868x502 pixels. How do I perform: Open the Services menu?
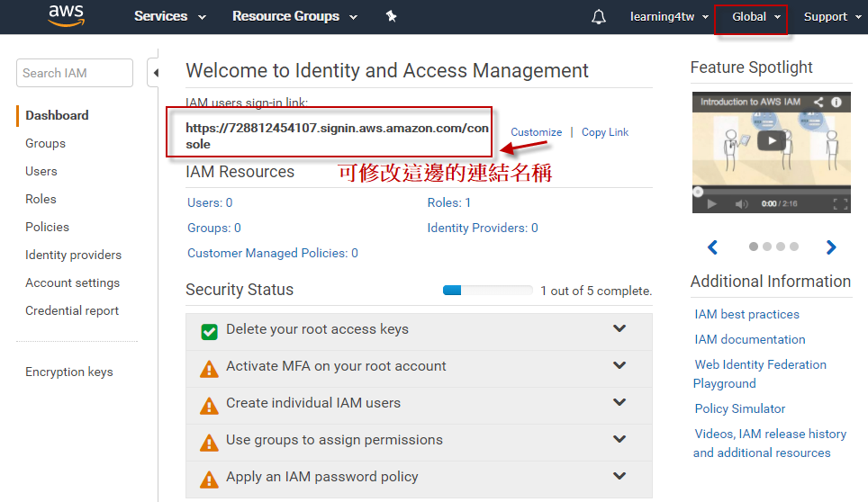pyautogui.click(x=169, y=16)
